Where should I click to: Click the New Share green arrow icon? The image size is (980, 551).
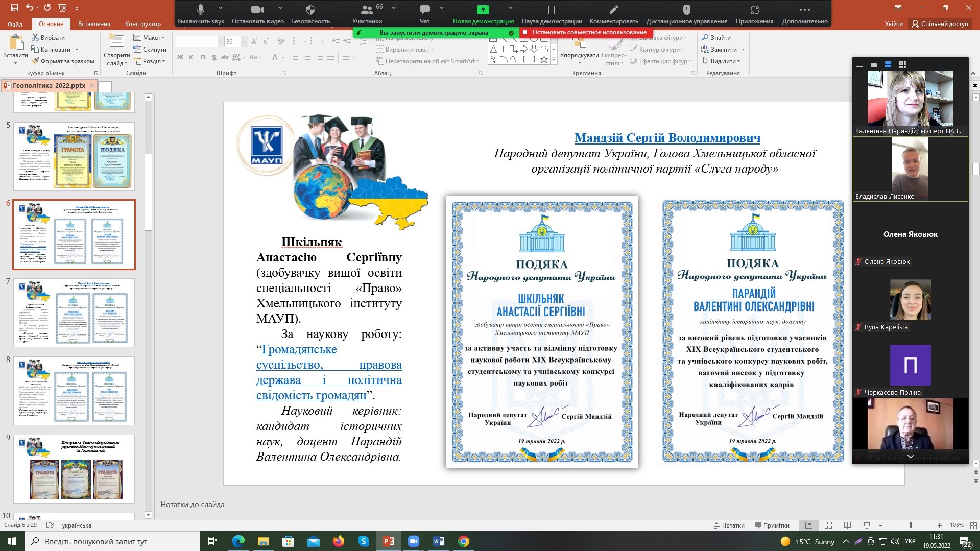pyautogui.click(x=483, y=10)
